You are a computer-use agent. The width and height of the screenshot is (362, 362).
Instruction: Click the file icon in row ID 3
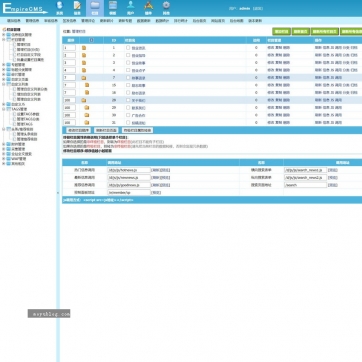(x=84, y=63)
